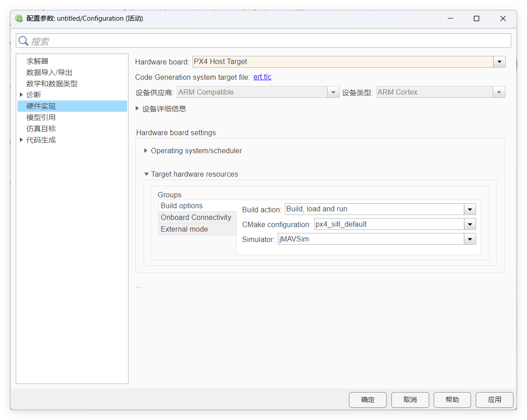This screenshot has height=420, width=527.
Task: Click the 确定 button
Action: point(367,400)
